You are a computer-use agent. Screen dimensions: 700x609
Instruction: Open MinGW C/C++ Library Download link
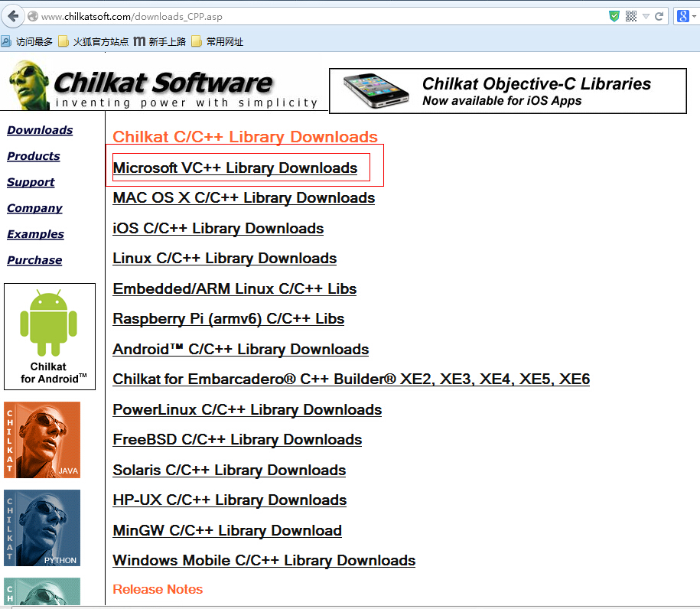click(x=227, y=530)
